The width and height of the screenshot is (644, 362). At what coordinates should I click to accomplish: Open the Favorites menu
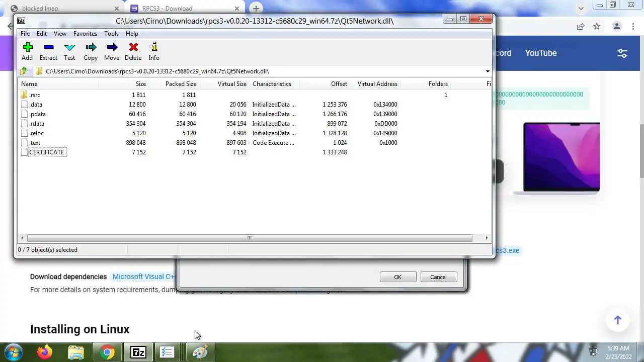pyautogui.click(x=85, y=34)
